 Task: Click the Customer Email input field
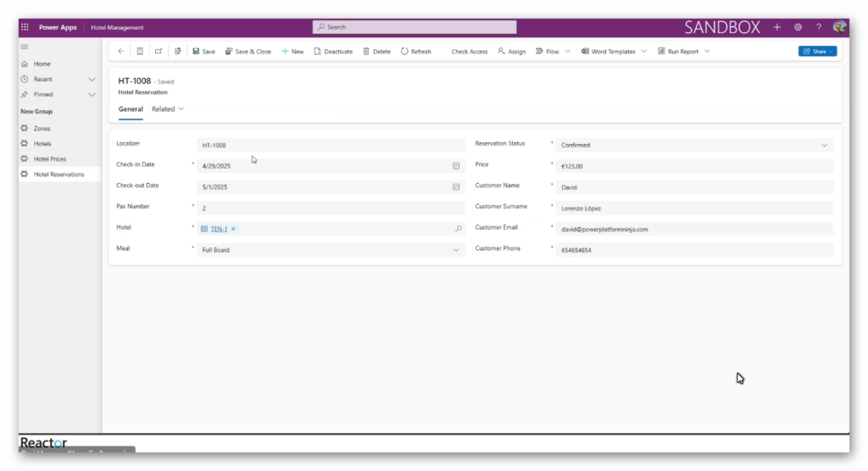click(693, 230)
